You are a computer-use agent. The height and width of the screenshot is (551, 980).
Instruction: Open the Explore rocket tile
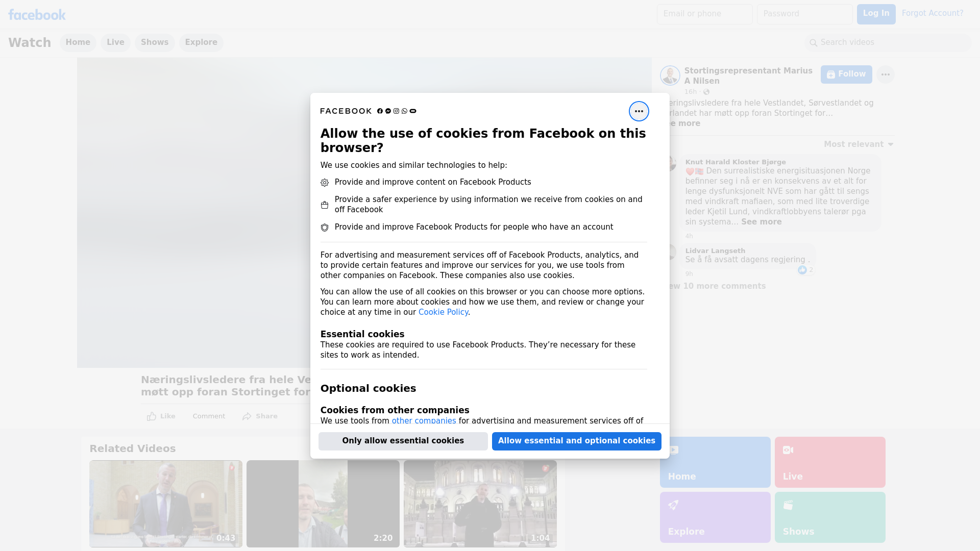tap(715, 517)
